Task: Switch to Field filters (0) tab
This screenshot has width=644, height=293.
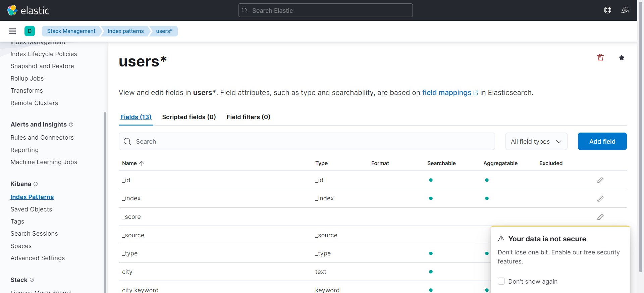Action: [x=248, y=117]
